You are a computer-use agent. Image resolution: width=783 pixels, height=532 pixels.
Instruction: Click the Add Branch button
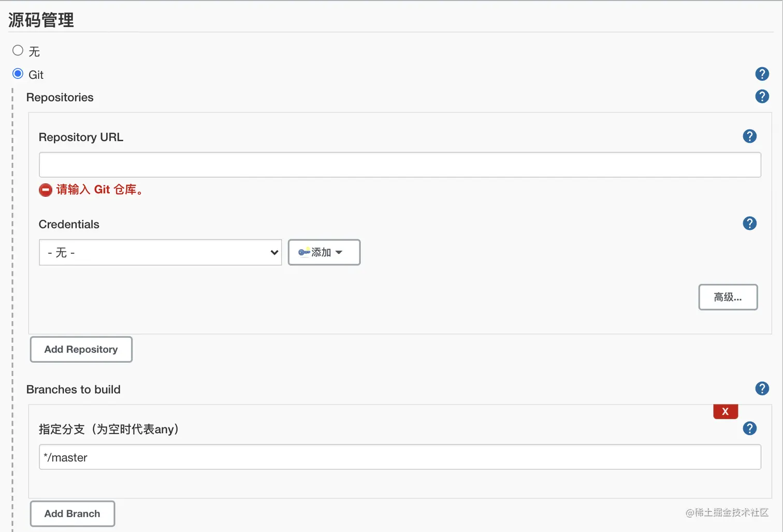pyautogui.click(x=72, y=513)
